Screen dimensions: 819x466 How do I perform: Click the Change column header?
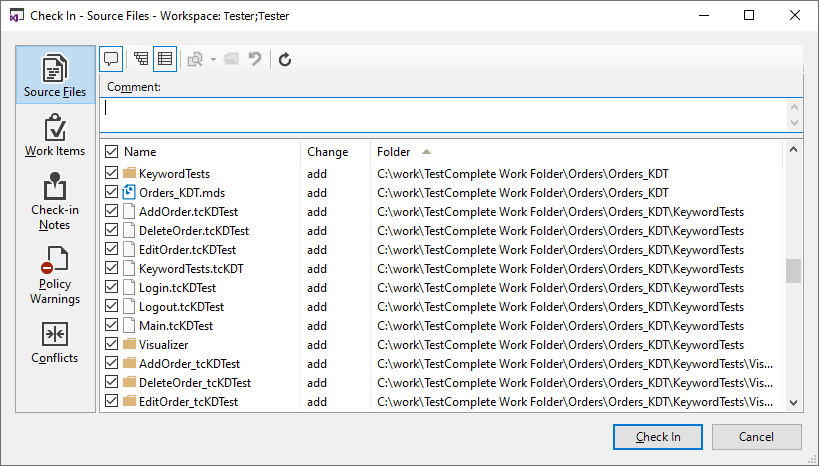[x=328, y=152]
